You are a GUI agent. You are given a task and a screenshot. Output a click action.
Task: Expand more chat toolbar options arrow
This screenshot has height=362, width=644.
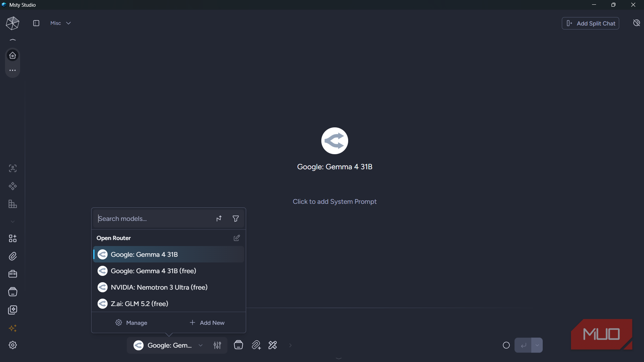pos(290,345)
